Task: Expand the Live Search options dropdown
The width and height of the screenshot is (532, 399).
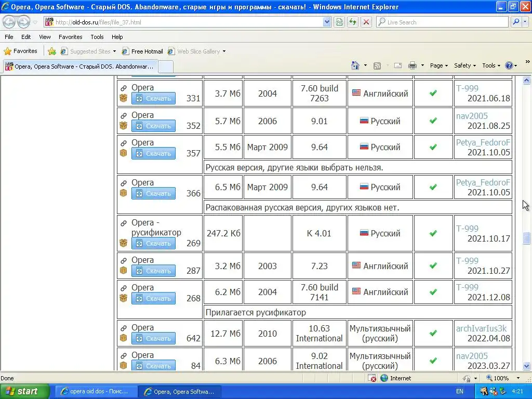Action: click(x=525, y=22)
